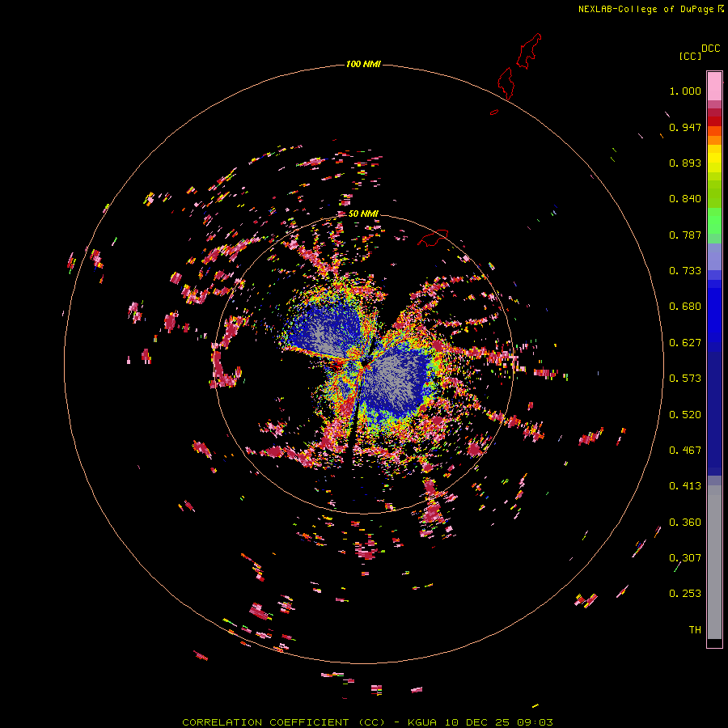Click the Correlation Coefficient KGUA title caption

coord(367,722)
